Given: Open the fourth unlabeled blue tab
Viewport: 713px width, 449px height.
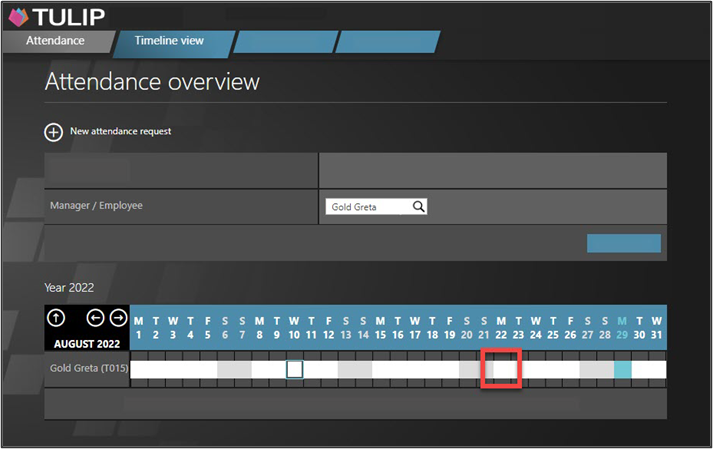Looking at the screenshot, I should (x=387, y=41).
